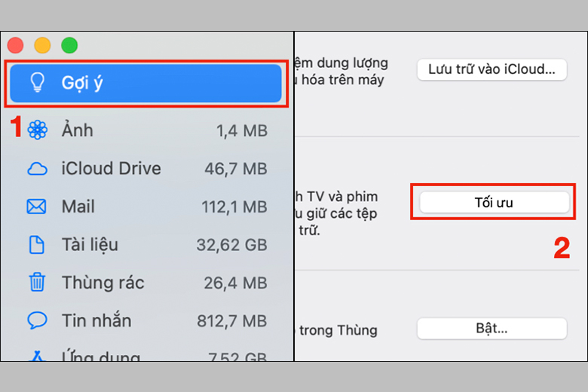Open the Mail storage category
Viewport: 588px width, 392px height.
point(147,207)
